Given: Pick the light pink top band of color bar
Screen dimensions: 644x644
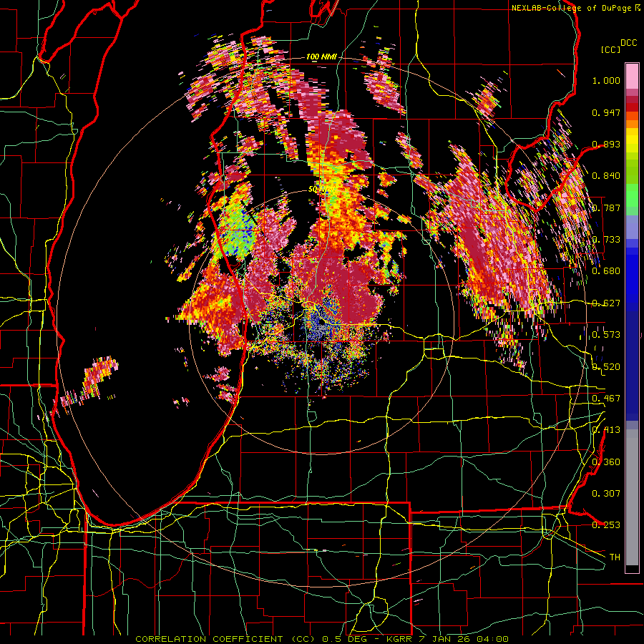Looking at the screenshot, I should click(x=632, y=77).
